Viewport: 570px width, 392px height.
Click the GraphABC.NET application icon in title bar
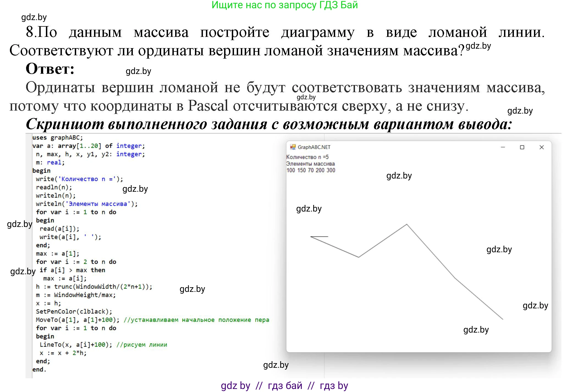[293, 147]
